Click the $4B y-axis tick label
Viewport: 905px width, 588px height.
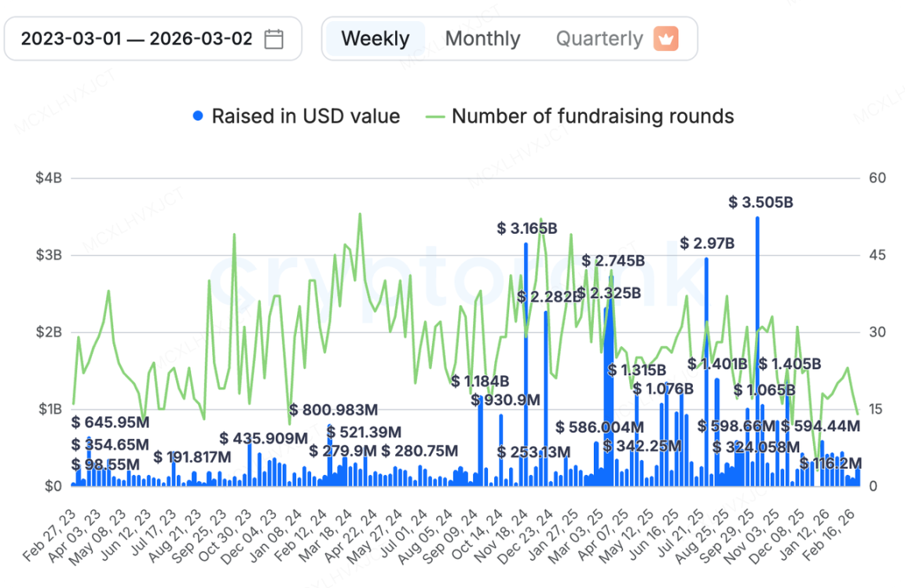tap(48, 178)
